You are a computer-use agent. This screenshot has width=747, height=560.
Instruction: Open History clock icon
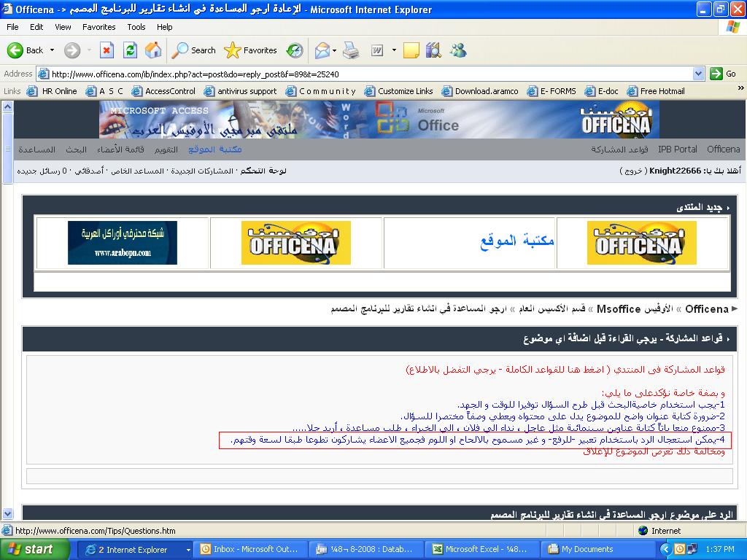(x=295, y=50)
